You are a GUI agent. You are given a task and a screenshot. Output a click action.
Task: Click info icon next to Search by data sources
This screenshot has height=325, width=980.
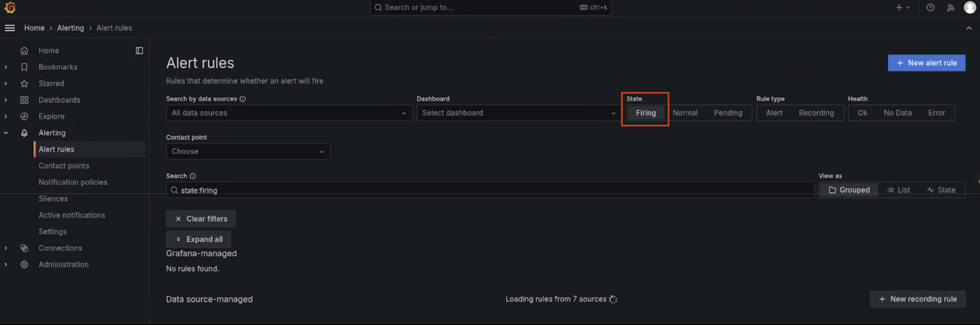pyautogui.click(x=243, y=99)
